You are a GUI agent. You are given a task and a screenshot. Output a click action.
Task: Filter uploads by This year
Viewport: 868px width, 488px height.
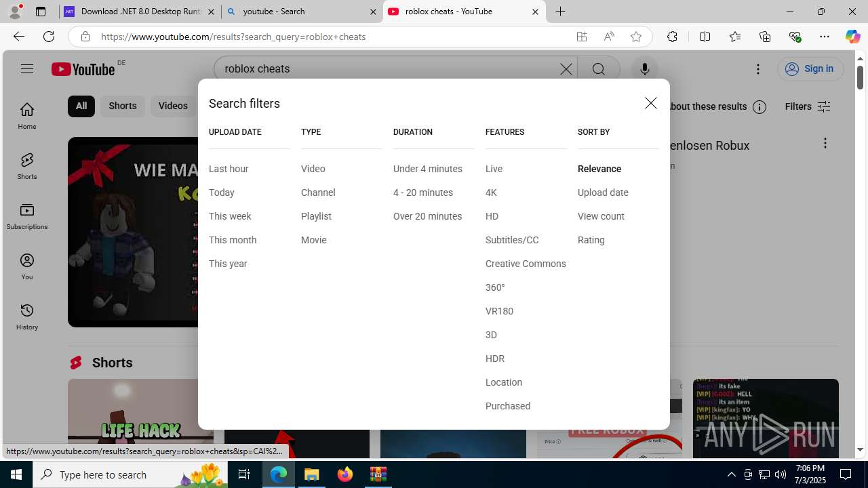pyautogui.click(x=228, y=264)
